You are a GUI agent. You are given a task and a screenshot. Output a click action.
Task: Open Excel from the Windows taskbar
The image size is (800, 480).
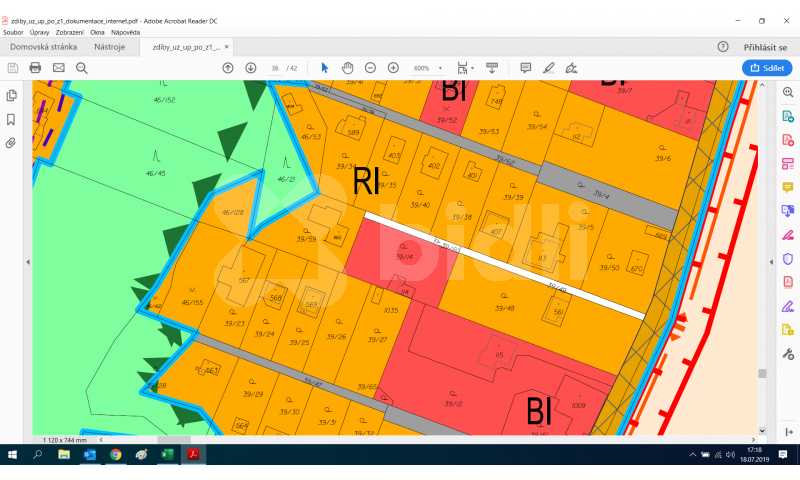point(167,454)
